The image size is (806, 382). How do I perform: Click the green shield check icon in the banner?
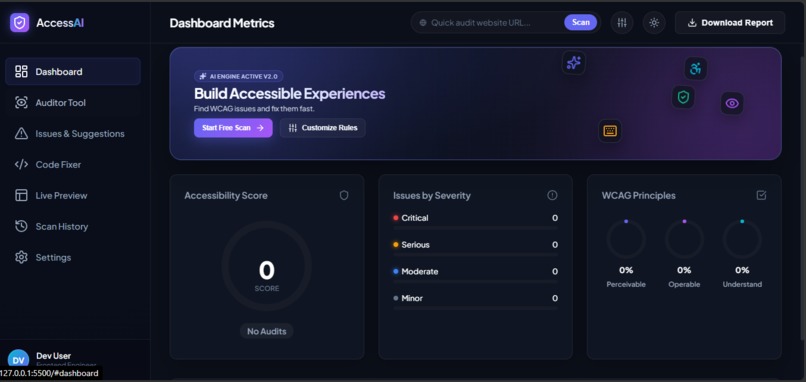point(683,97)
